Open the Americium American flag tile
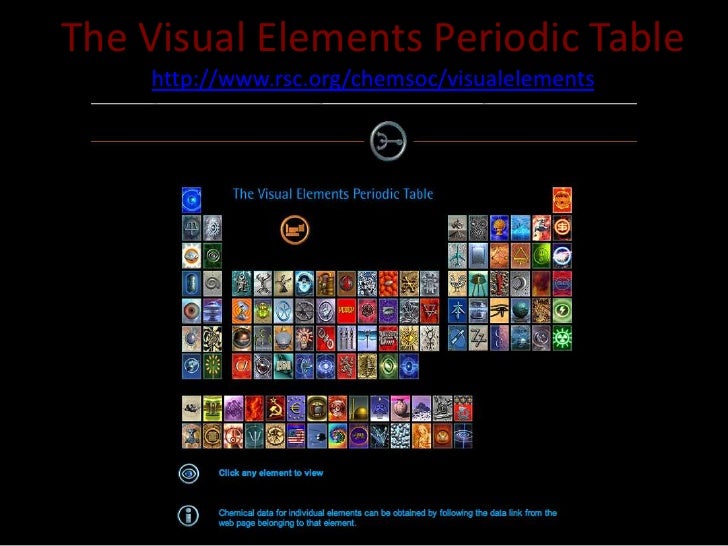 (296, 436)
